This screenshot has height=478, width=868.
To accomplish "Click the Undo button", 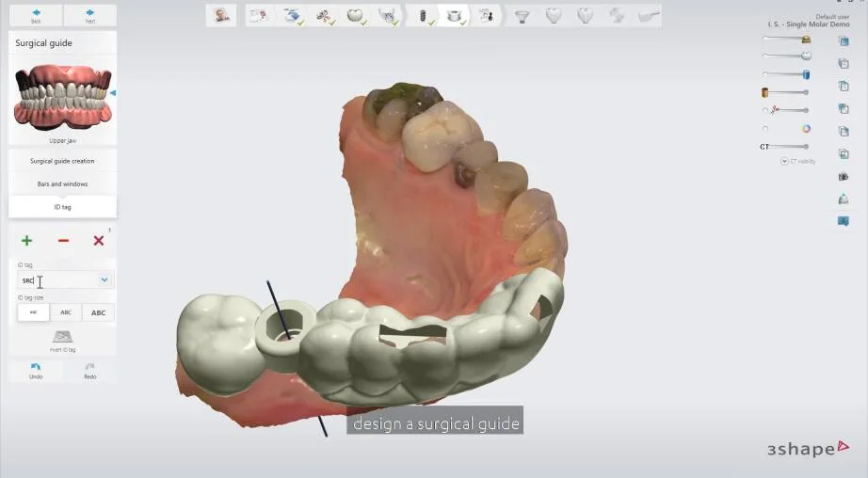I will pos(36,370).
